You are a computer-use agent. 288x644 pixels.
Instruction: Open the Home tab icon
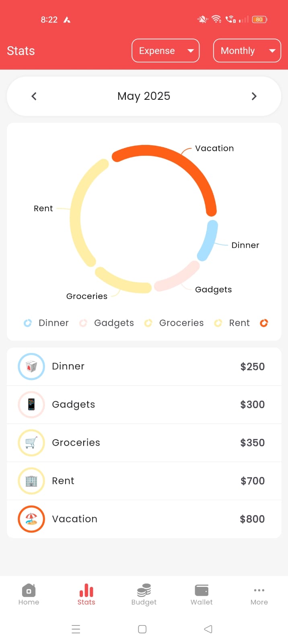[29, 590]
